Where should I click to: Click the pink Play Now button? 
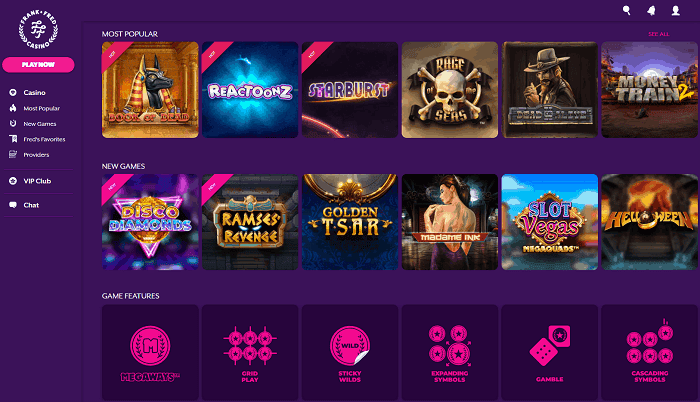(38, 64)
